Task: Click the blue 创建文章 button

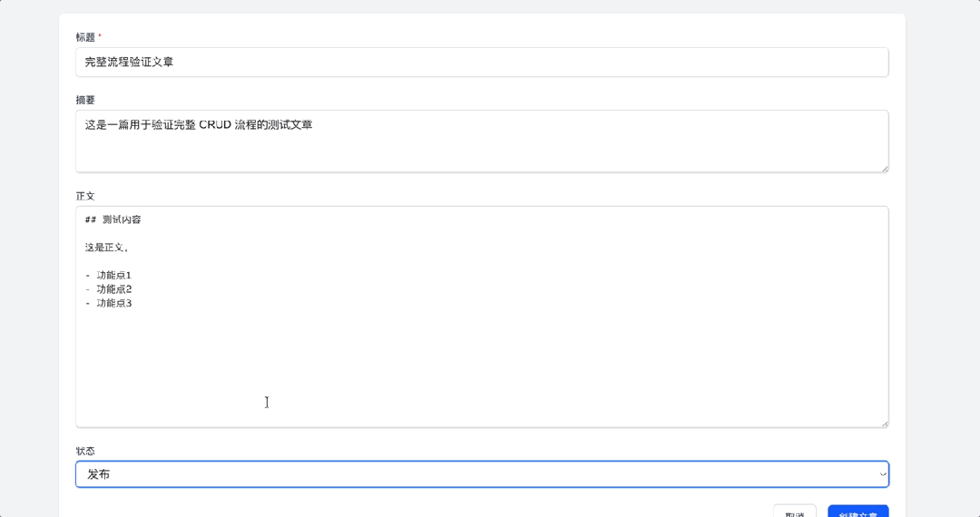Action: 857,512
